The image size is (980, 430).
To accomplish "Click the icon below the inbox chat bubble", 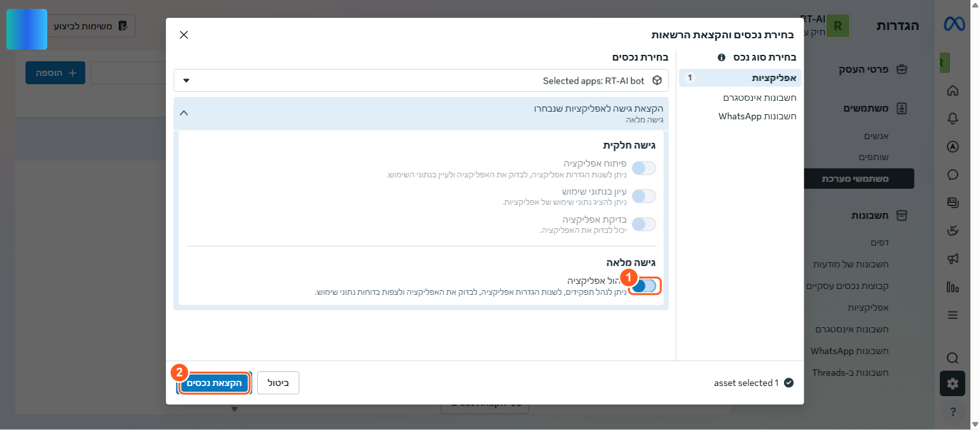I will [x=953, y=231].
